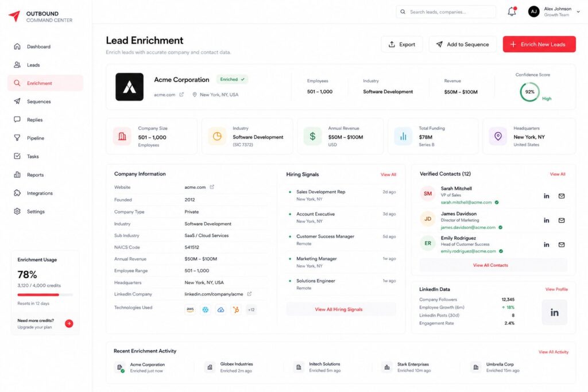This screenshot has width=588, height=392.
Task: Open the notifications bell
Action: tap(512, 11)
